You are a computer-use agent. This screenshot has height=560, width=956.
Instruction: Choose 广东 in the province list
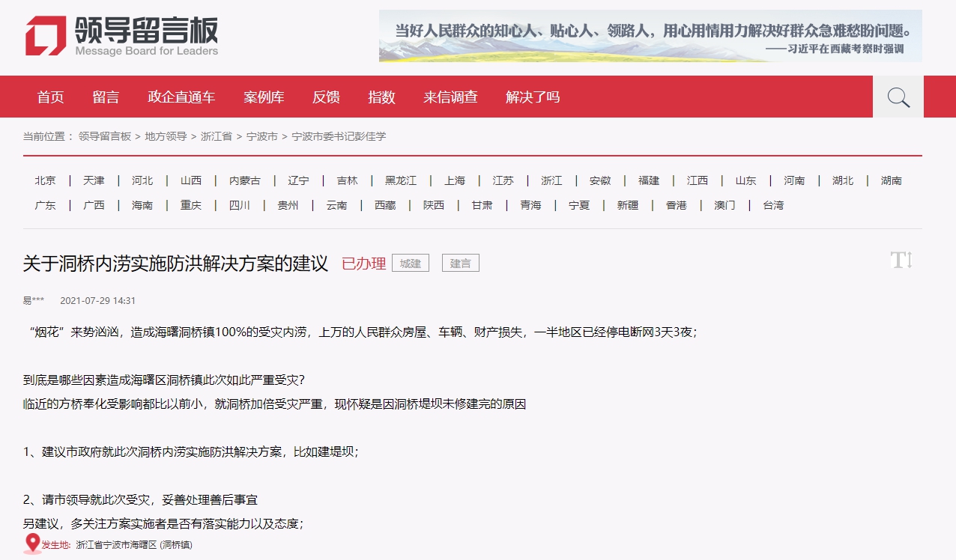[45, 205]
